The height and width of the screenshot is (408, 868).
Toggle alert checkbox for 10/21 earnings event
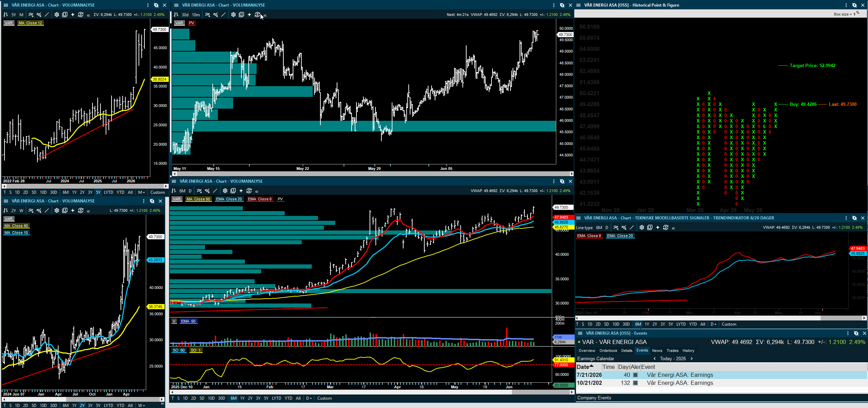[636, 383]
